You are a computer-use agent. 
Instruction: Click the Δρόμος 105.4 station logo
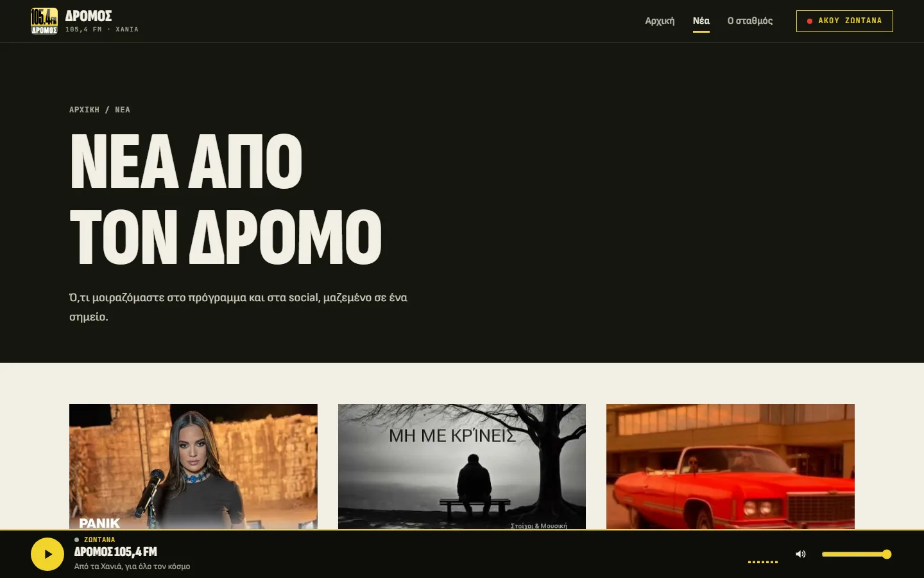pyautogui.click(x=44, y=21)
